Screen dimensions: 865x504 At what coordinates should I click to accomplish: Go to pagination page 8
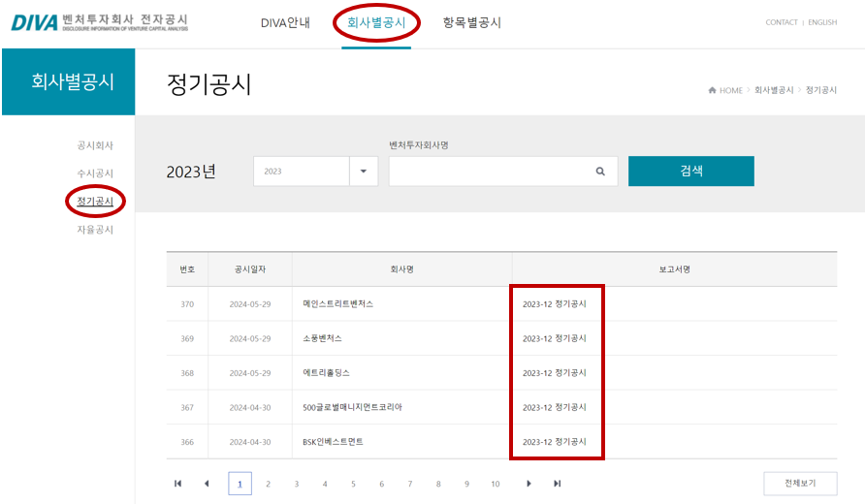coord(438,484)
